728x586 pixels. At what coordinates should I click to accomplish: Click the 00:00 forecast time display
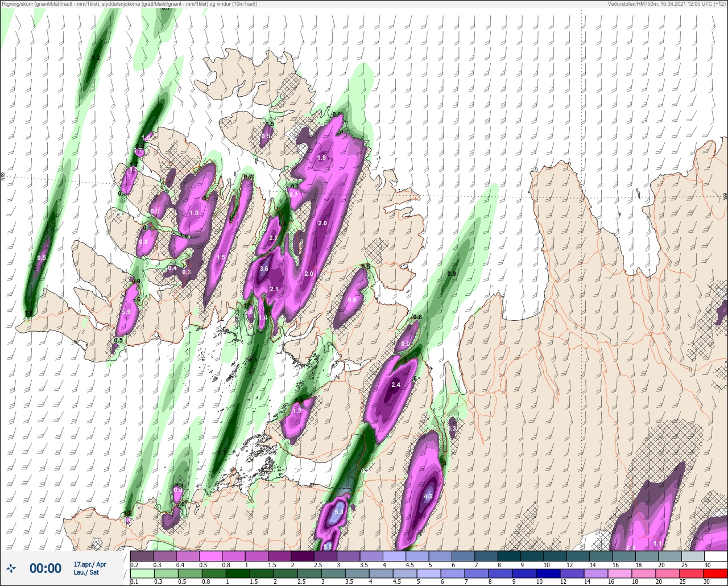[45, 568]
